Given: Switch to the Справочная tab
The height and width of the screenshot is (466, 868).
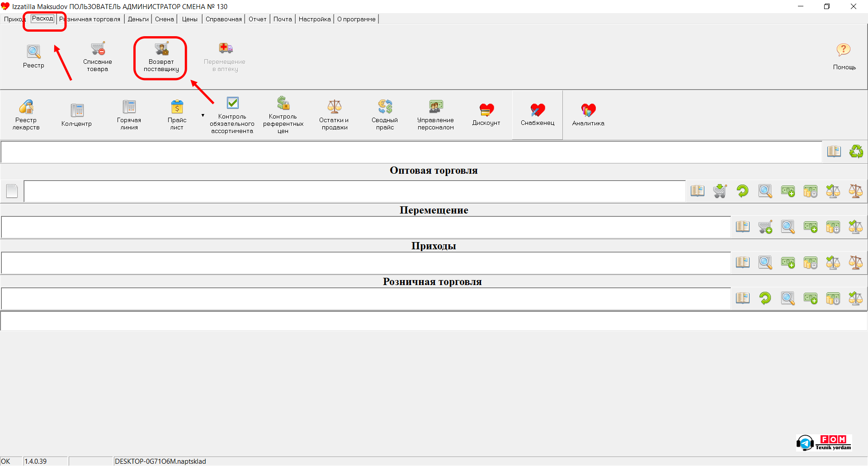Looking at the screenshot, I should pyautogui.click(x=224, y=19).
